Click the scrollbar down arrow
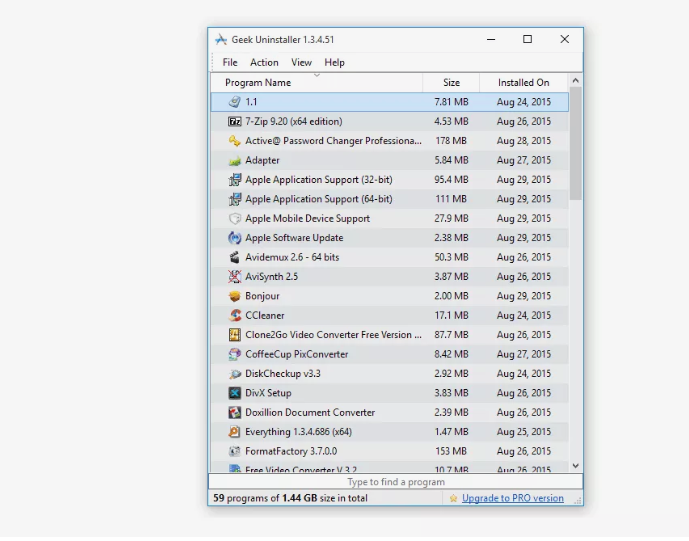689x541 pixels. (x=576, y=466)
